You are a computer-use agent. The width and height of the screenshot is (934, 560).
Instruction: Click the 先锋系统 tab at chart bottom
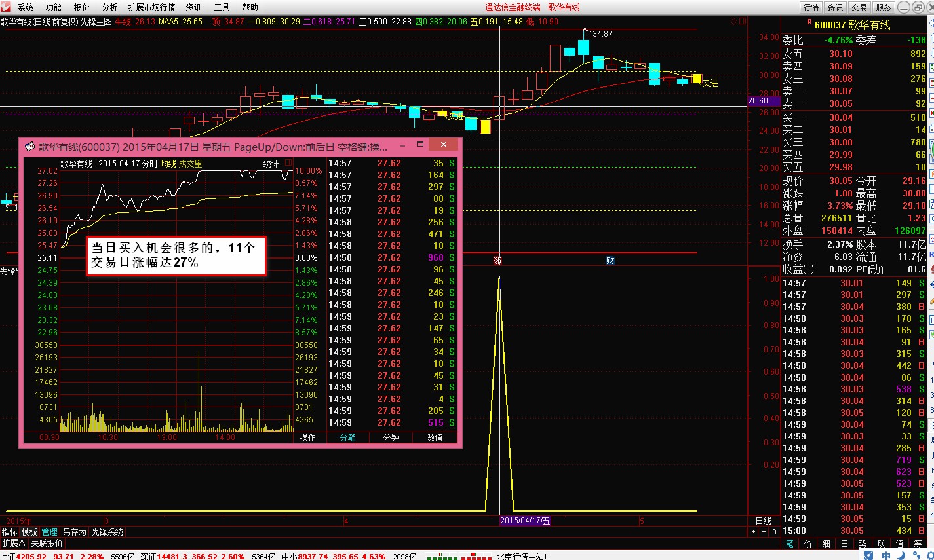point(107,532)
